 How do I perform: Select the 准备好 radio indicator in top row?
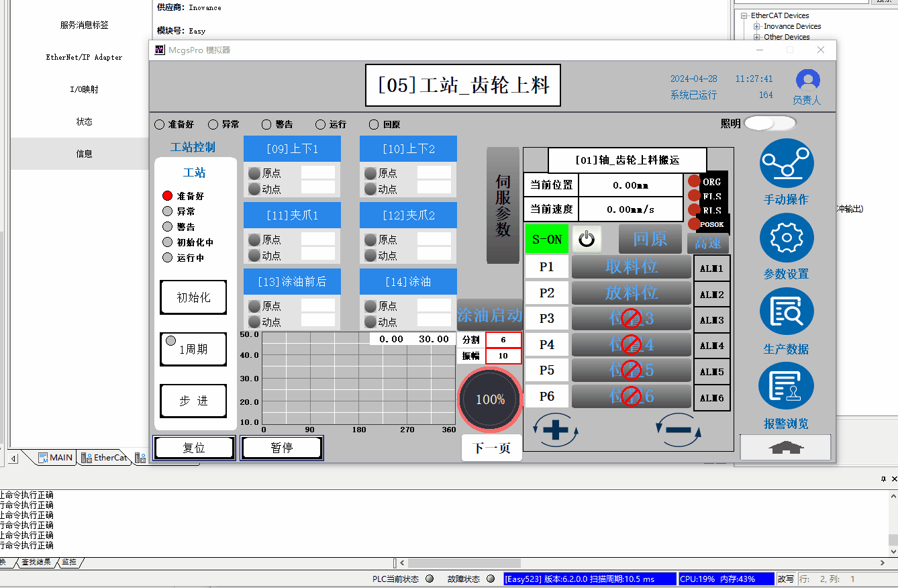click(x=160, y=125)
